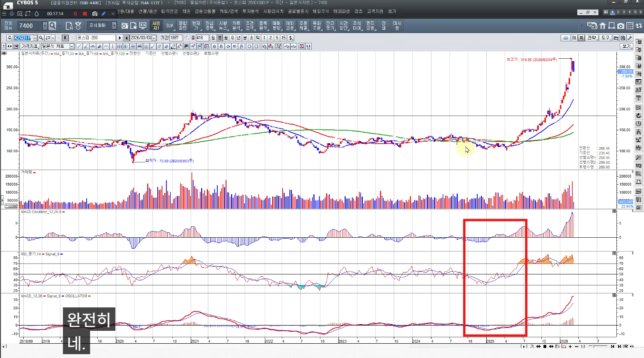This screenshot has height=358, width=644.
Task: Click the grid layout icon in the top-right toolbar
Action: pyautogui.click(x=630, y=25)
